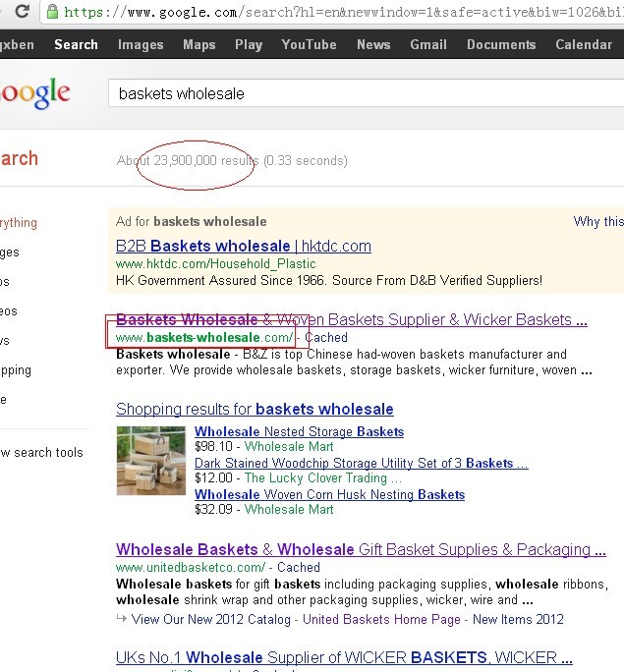Screen dimensions: 624x672
Task: Switch to Images in Google bar
Action: [141, 44]
